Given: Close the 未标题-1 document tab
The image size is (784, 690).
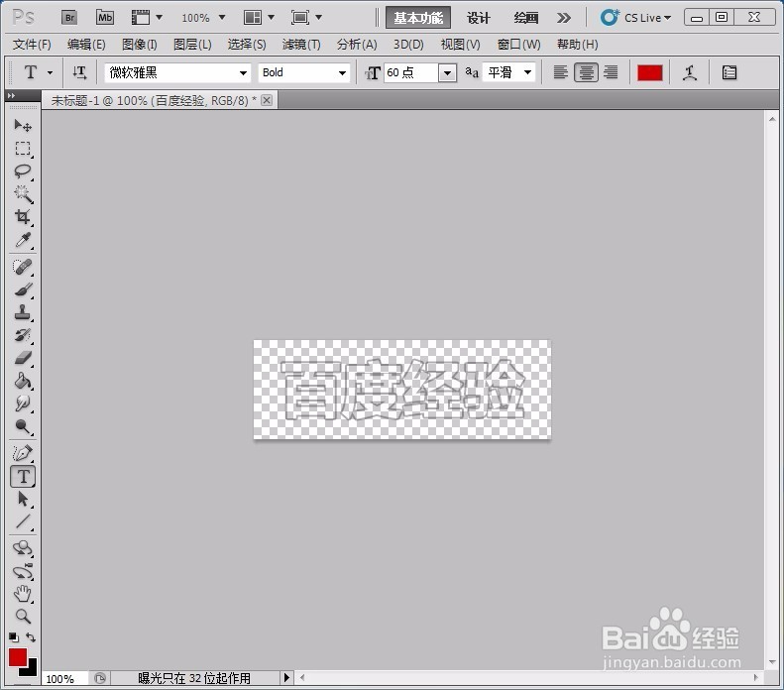Looking at the screenshot, I should coord(267,100).
